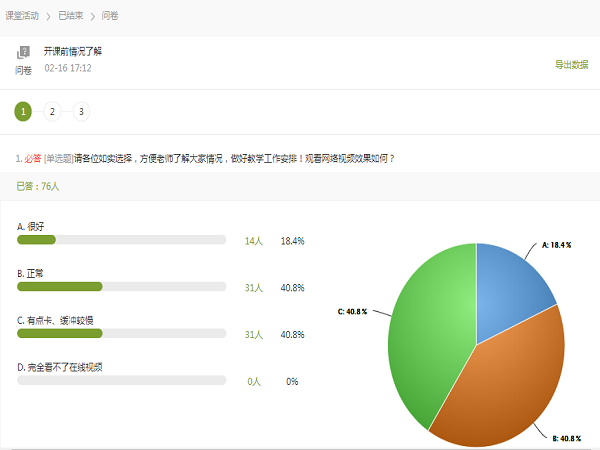Click the 必答 required marker
The height and width of the screenshot is (450, 600).
(x=33, y=158)
